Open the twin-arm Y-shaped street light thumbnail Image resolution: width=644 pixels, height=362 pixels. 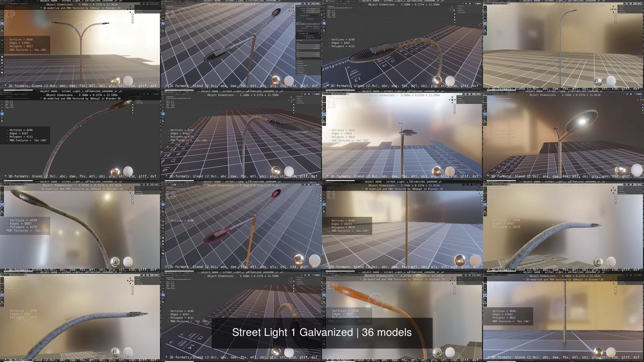(80, 45)
